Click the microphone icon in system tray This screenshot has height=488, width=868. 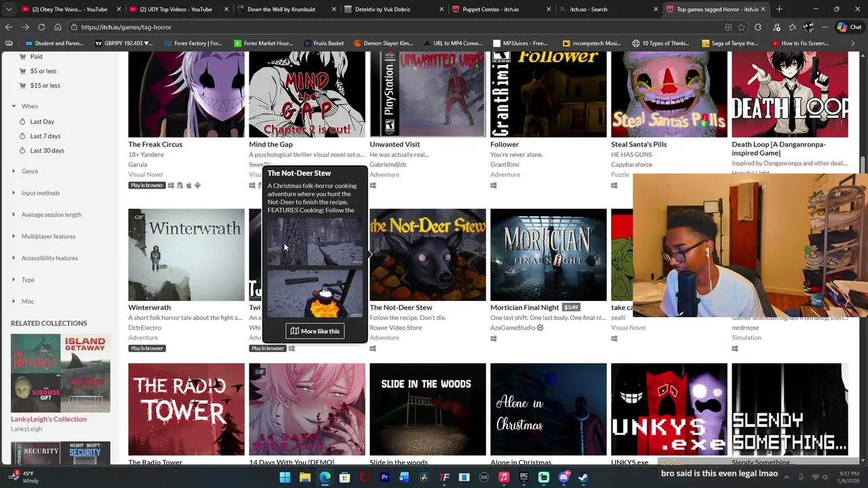click(x=801, y=477)
